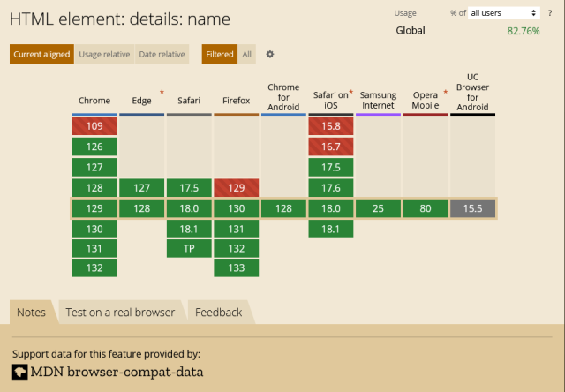Click the UC Browser for Android header
The width and height of the screenshot is (565, 392).
[472, 92]
